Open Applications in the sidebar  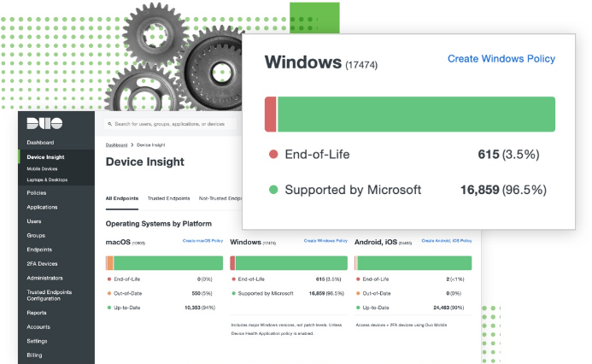click(42, 207)
